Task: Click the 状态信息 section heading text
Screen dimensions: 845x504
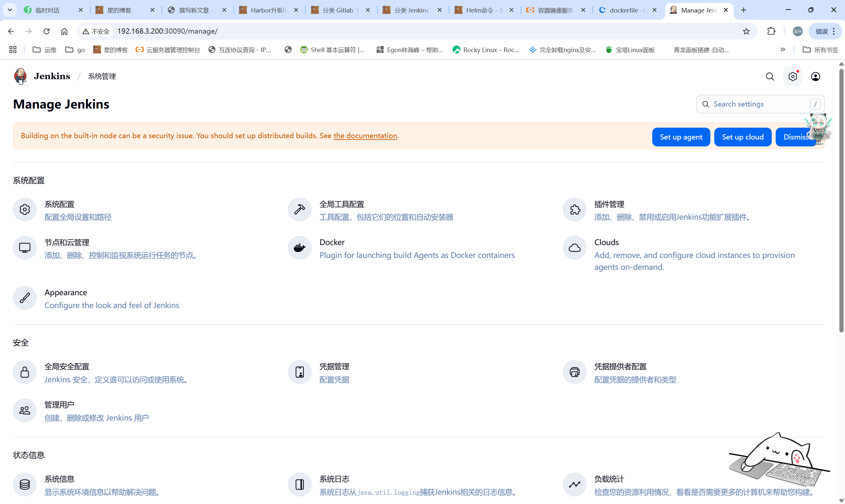Action: coord(28,455)
